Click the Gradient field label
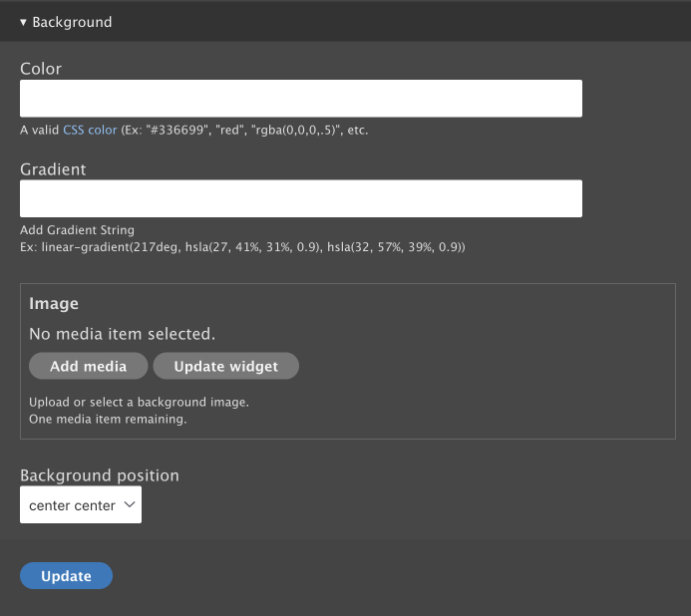The image size is (691, 616). tap(53, 169)
